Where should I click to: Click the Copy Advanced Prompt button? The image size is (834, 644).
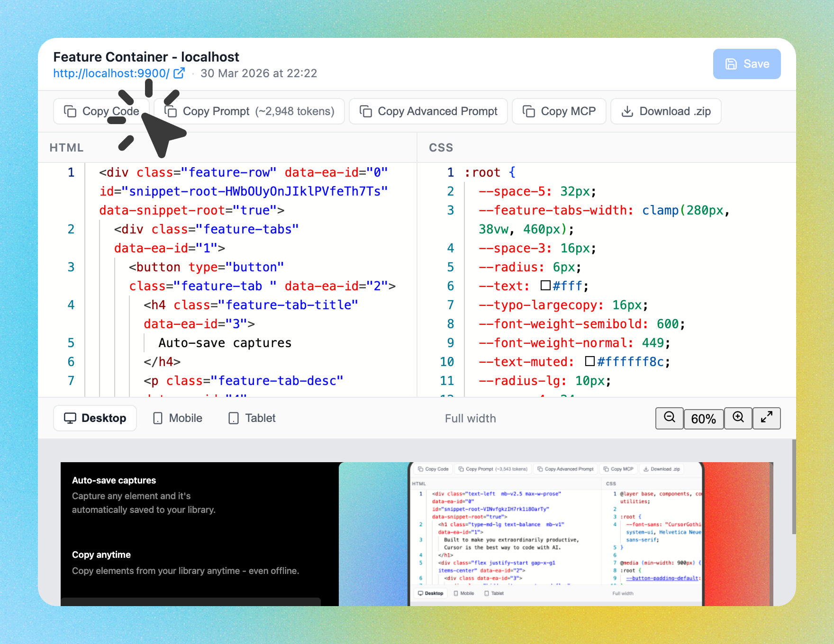(x=428, y=111)
